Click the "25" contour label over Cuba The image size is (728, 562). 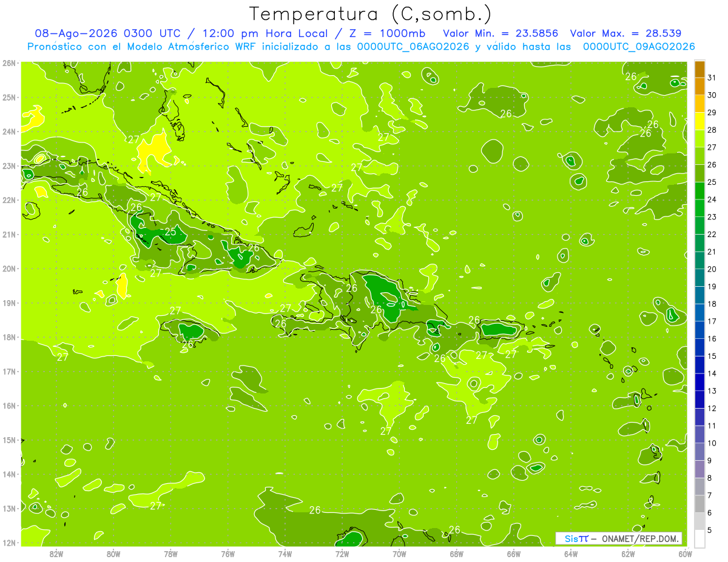[170, 232]
